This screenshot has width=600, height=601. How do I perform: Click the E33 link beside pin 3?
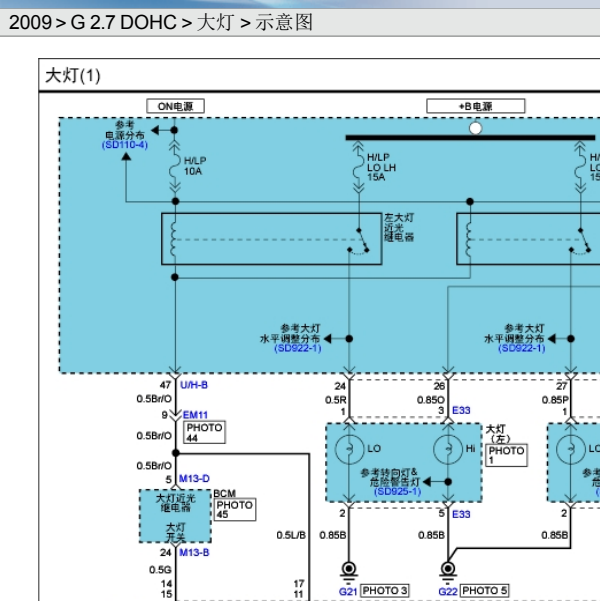click(x=461, y=411)
